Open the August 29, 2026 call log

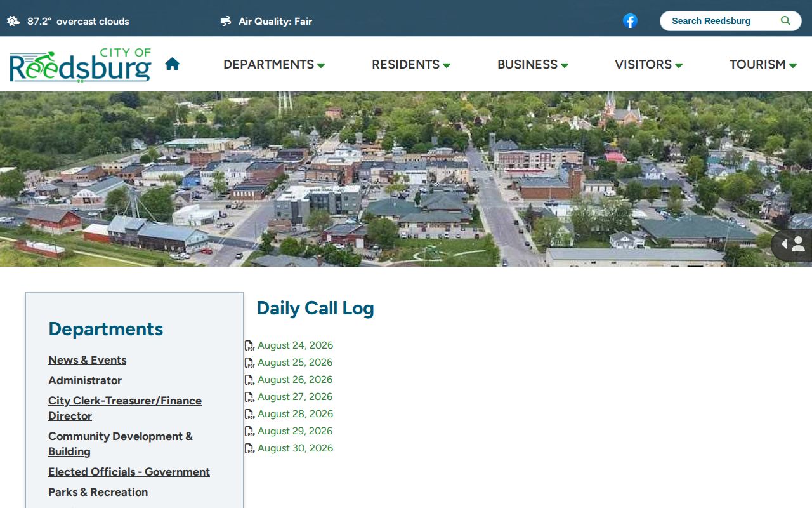pyautogui.click(x=295, y=431)
